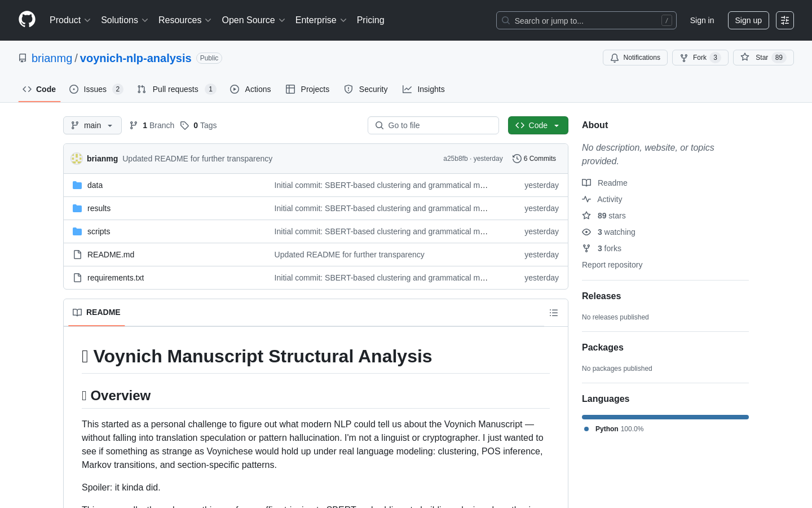Click the eye icon beside 3 watching
Image resolution: width=812 pixels, height=508 pixels.
(586, 232)
